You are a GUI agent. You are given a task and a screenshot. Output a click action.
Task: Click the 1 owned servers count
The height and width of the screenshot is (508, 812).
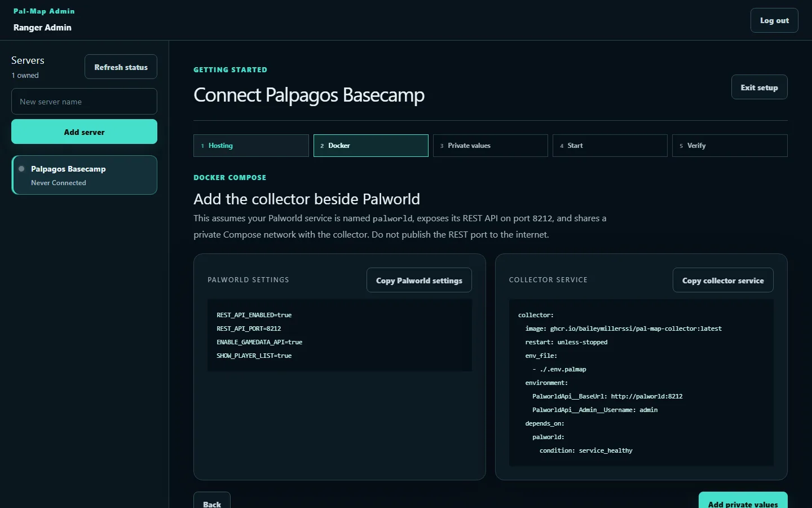click(x=25, y=75)
